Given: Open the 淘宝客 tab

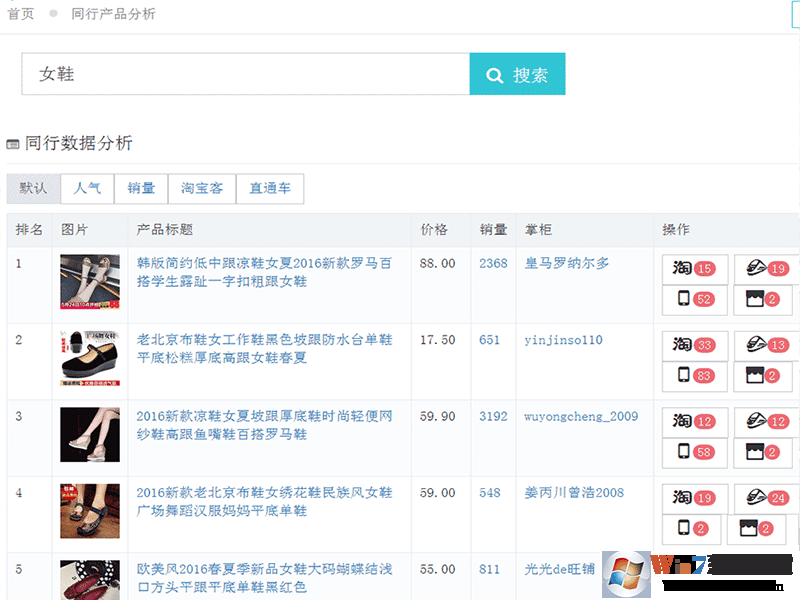Looking at the screenshot, I should [x=202, y=188].
